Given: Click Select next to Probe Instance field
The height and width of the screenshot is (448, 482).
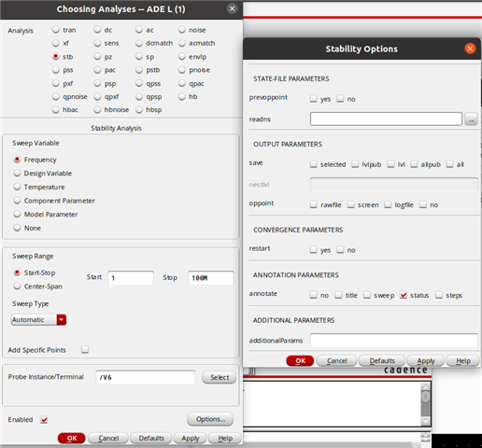Looking at the screenshot, I should [220, 377].
